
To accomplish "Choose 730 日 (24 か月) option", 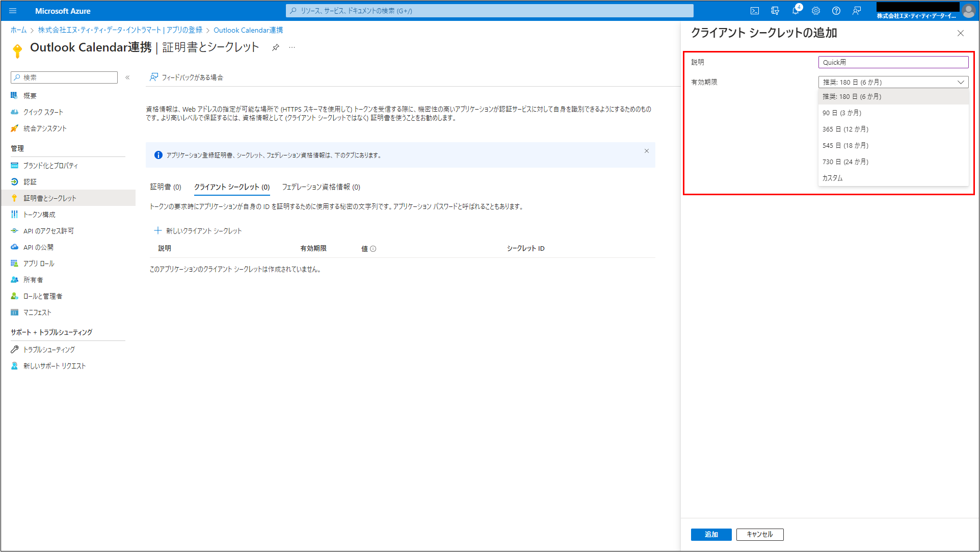I will click(893, 162).
